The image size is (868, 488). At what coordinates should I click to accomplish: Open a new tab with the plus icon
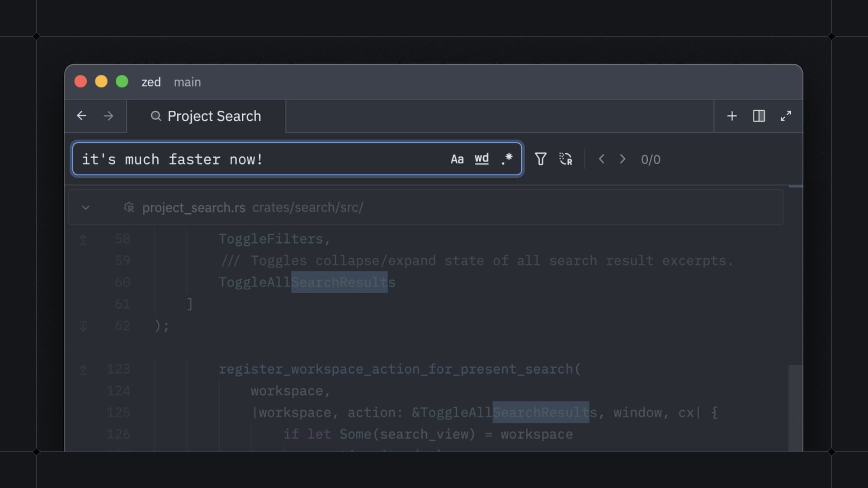click(731, 116)
